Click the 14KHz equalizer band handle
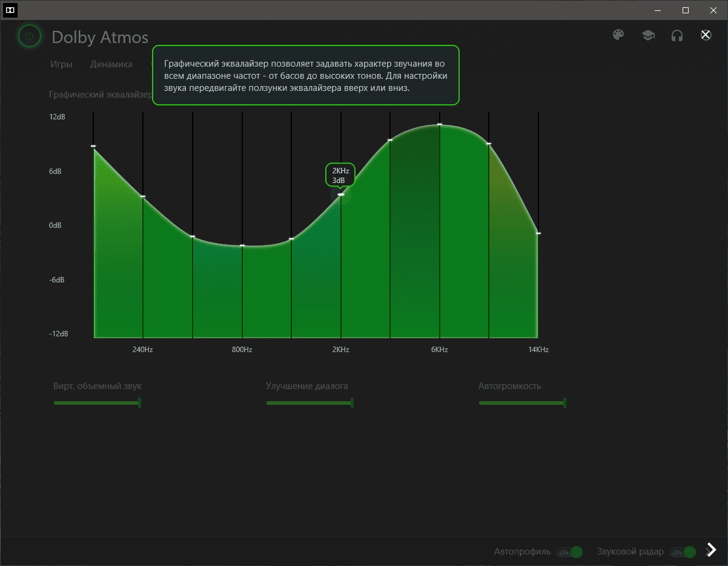 [x=538, y=233]
